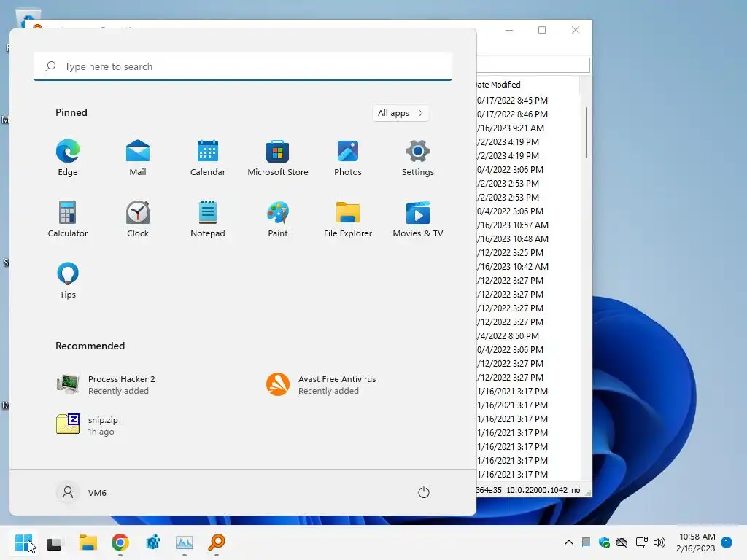Open recommended Process Hacker 2

click(x=106, y=385)
